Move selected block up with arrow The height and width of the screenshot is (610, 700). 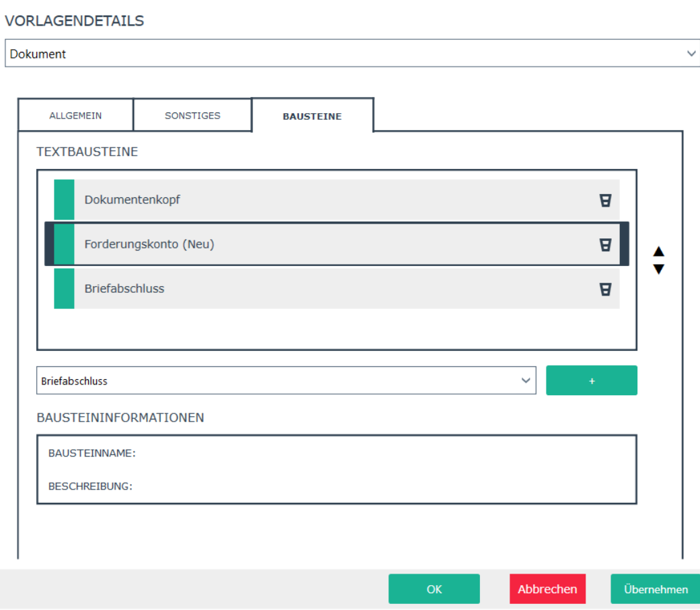pyautogui.click(x=659, y=252)
